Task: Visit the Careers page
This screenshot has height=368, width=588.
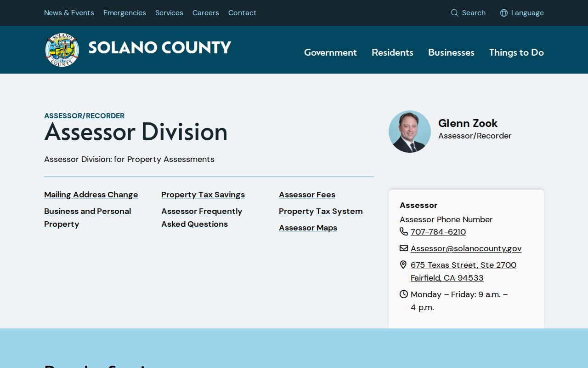Action: [206, 13]
